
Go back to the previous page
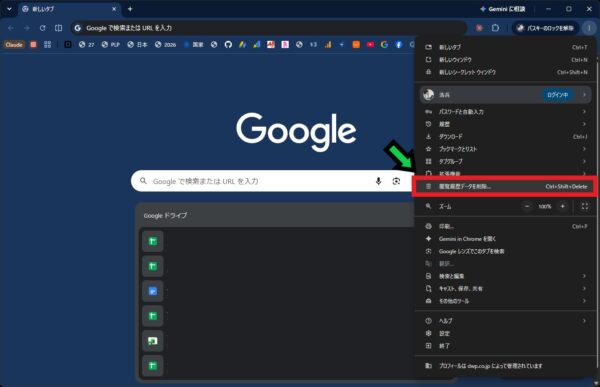[x=11, y=28]
